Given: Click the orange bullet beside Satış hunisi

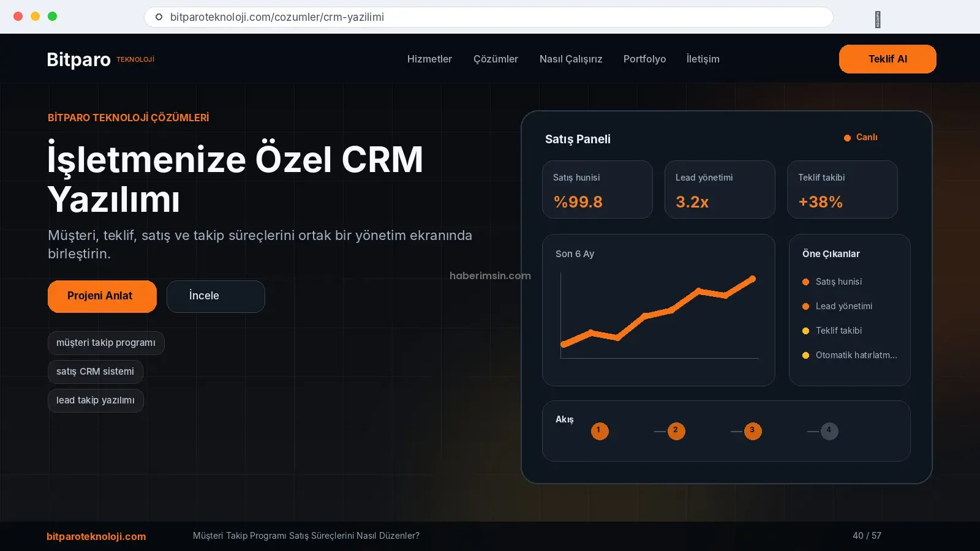Looking at the screenshot, I should pos(805,282).
